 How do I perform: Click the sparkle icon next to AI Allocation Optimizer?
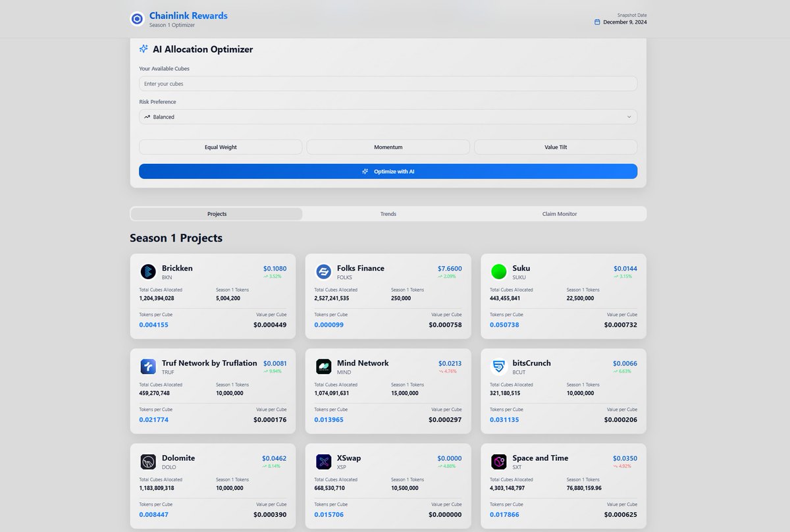tap(144, 49)
